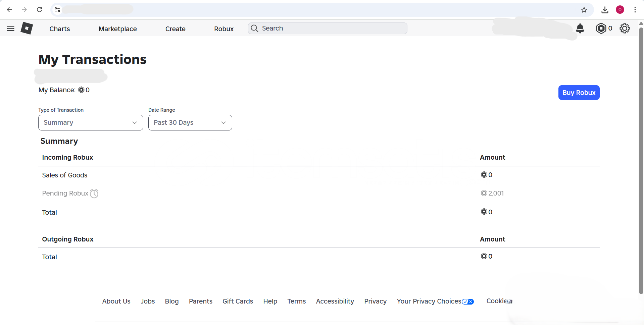This screenshot has height=325, width=644.
Task: Bookmark this page with the star
Action: click(584, 10)
